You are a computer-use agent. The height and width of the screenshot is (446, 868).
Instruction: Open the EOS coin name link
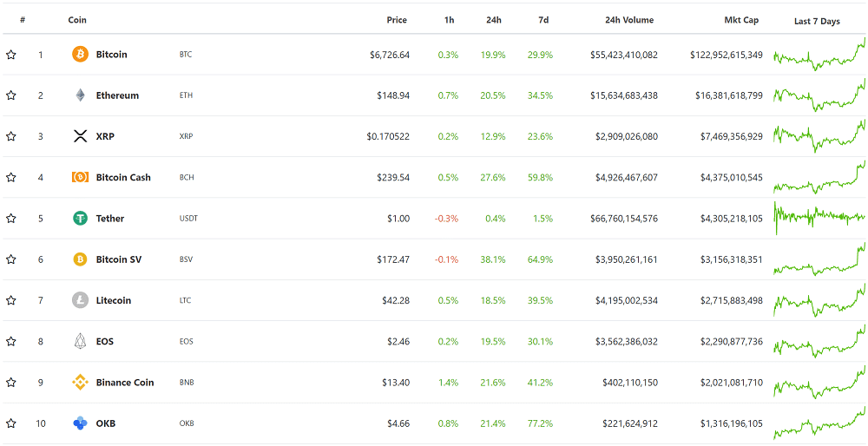[105, 341]
